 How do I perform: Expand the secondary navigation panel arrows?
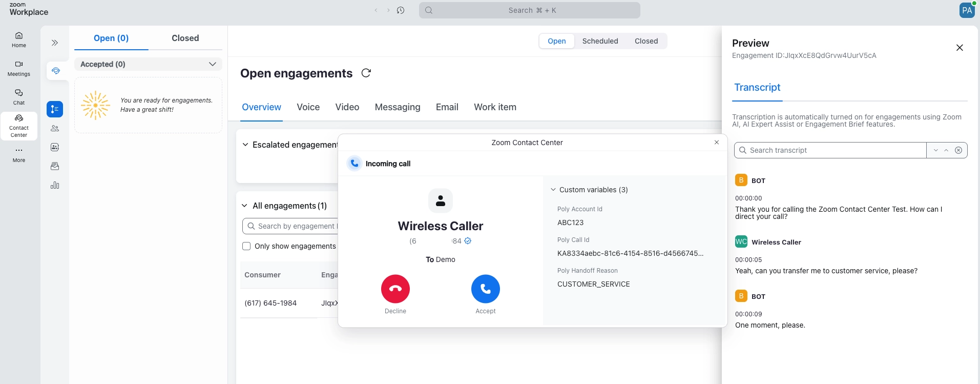[55, 43]
